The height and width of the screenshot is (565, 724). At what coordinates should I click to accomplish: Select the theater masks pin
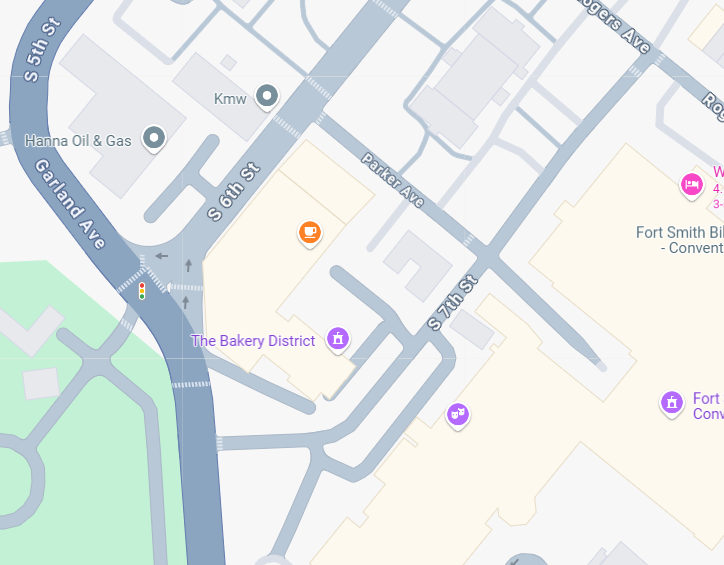pos(458,416)
